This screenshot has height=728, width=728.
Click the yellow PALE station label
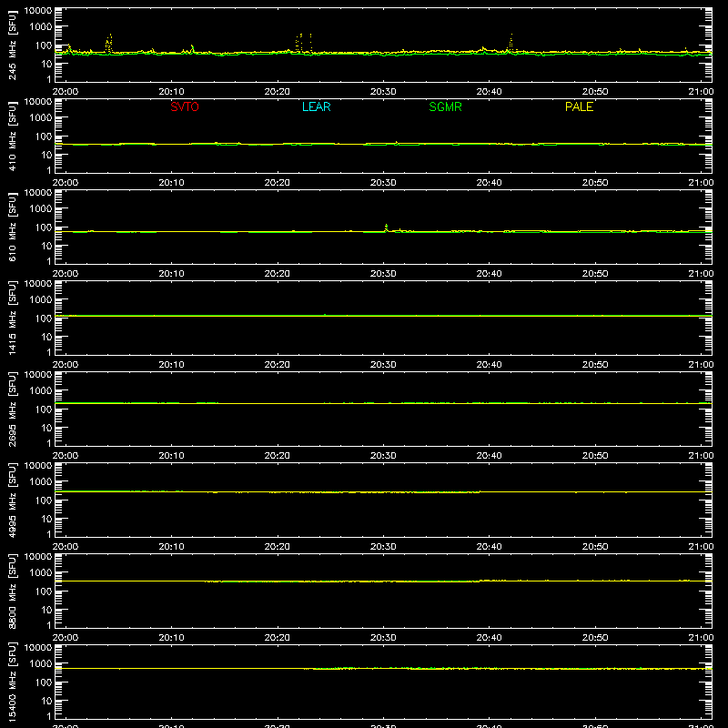pyautogui.click(x=579, y=106)
